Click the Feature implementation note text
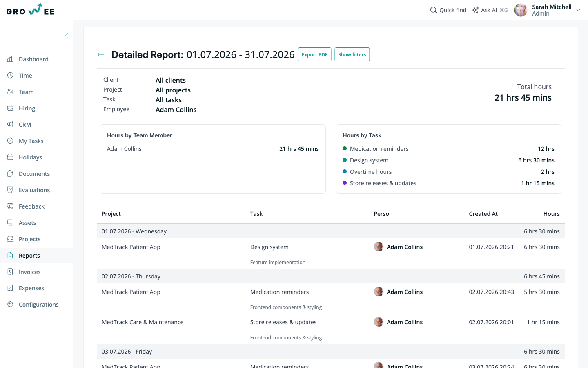 (x=278, y=263)
